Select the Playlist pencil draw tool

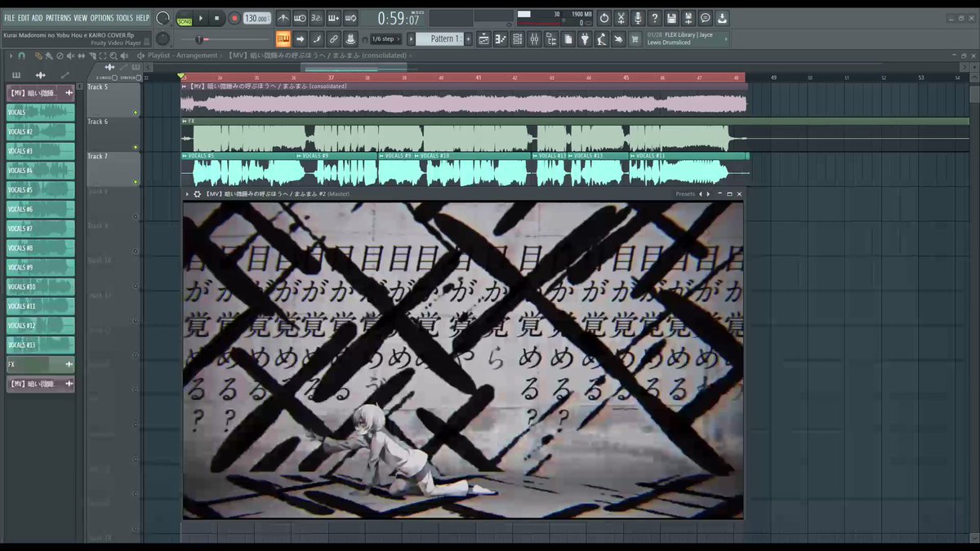click(38, 56)
